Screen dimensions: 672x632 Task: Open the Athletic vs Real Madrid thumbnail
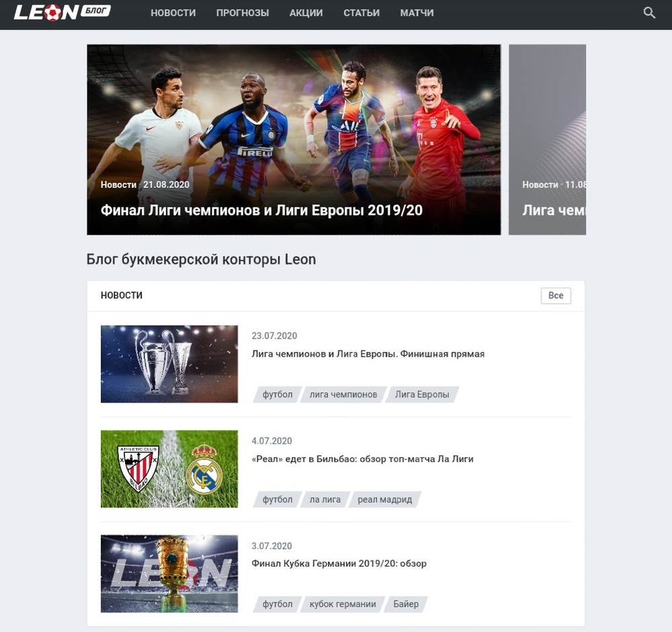169,469
